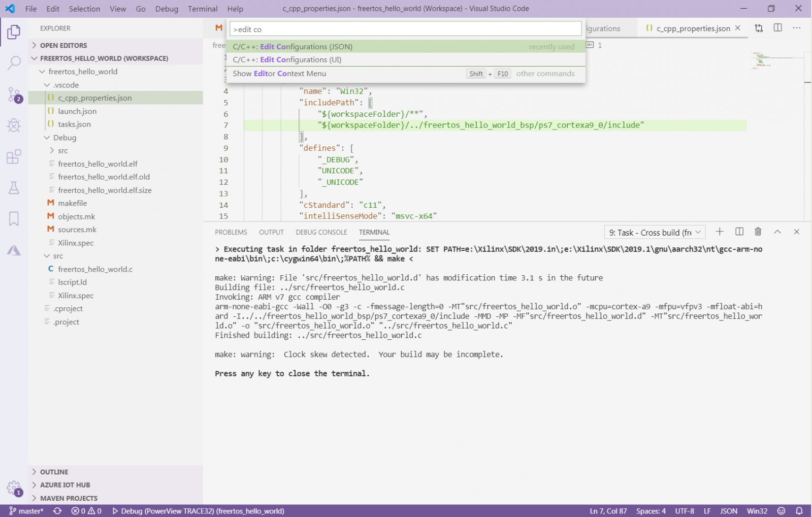Open the Debug view bug icon
The width and height of the screenshot is (812, 517).
pyautogui.click(x=14, y=125)
